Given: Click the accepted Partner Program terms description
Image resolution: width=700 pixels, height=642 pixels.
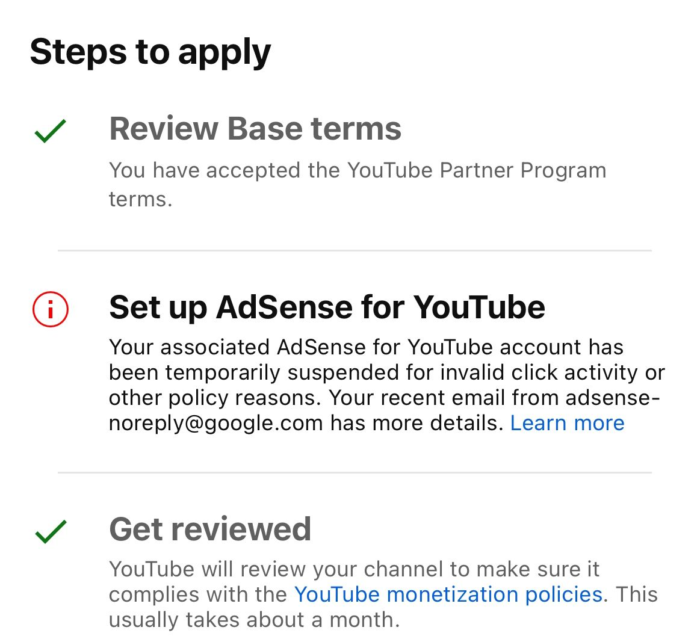Looking at the screenshot, I should (358, 184).
